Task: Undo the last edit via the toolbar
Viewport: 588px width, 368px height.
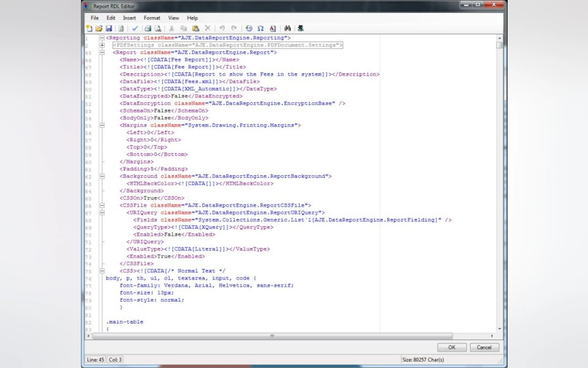Action: (x=222, y=28)
